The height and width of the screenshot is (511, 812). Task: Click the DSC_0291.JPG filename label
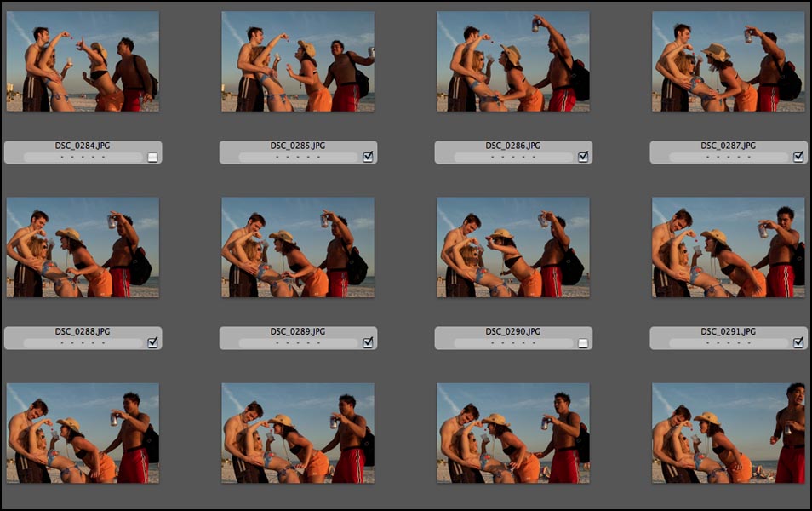pos(728,331)
